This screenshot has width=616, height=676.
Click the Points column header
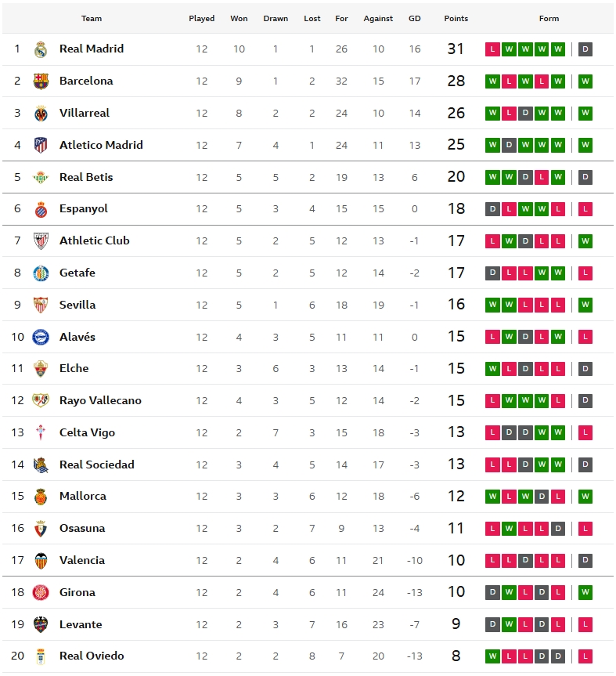pos(456,19)
